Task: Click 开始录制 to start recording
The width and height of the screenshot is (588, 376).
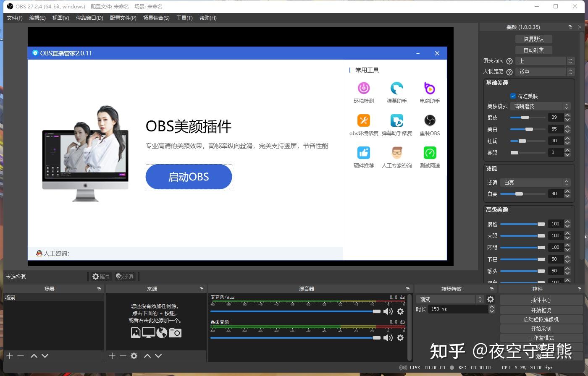Action: [x=541, y=329]
